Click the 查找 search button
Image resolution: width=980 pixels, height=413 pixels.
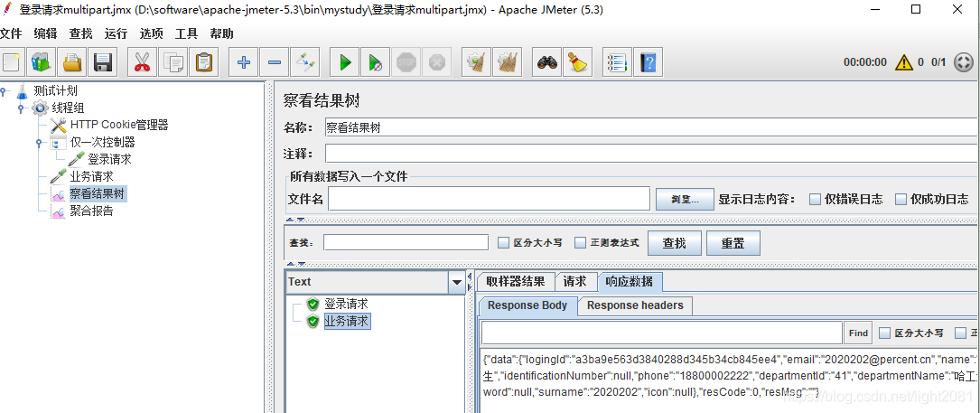coord(675,243)
